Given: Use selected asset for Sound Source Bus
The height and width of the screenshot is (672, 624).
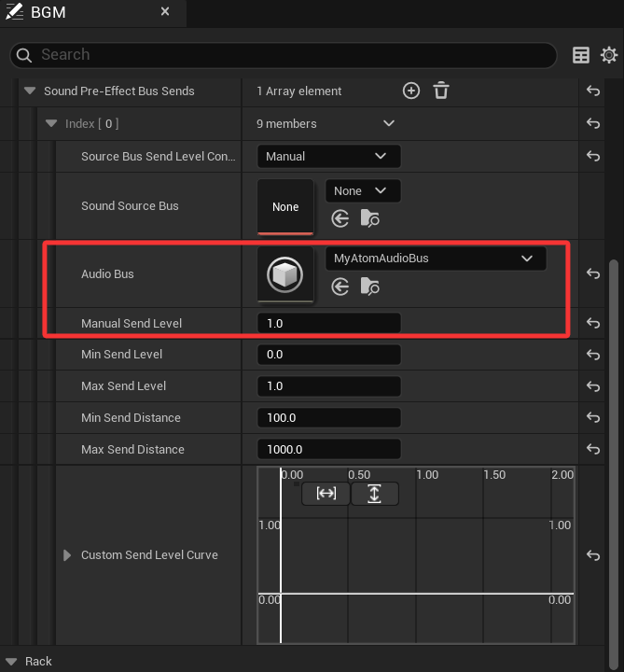Looking at the screenshot, I should 340,218.
